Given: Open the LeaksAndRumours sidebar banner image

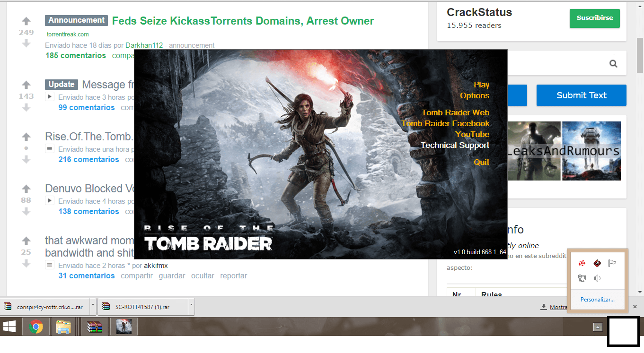Looking at the screenshot, I should coord(564,151).
